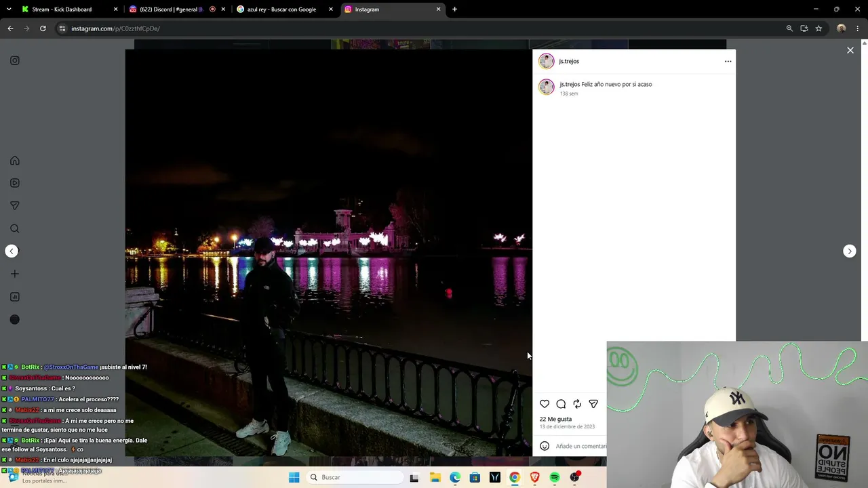Switch to the Stream - Kick Dashboard tab
This screenshot has height=488, width=868.
pyautogui.click(x=62, y=9)
